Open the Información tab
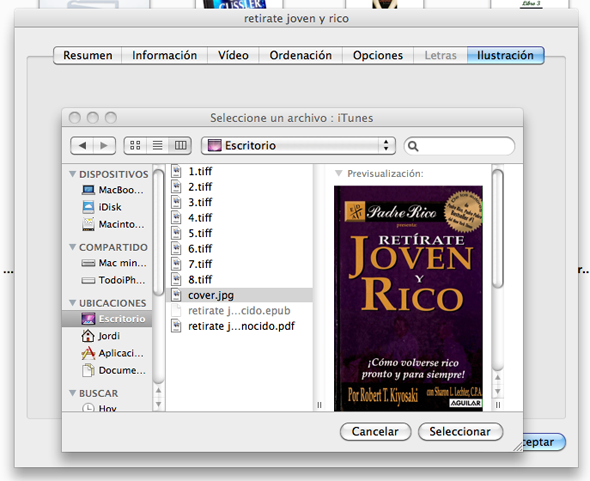 [164, 55]
